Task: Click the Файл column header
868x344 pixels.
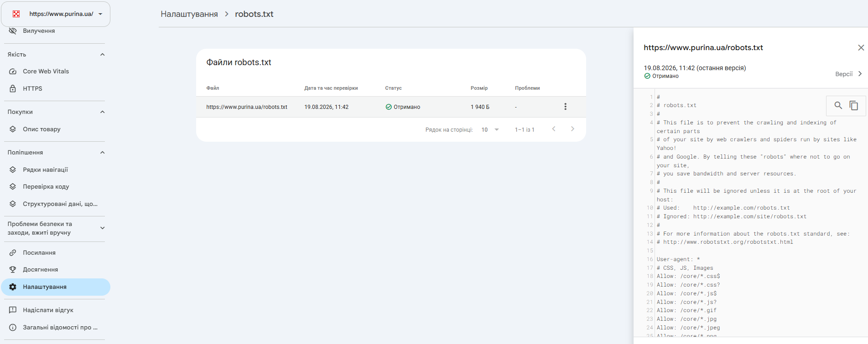Action: click(x=213, y=88)
